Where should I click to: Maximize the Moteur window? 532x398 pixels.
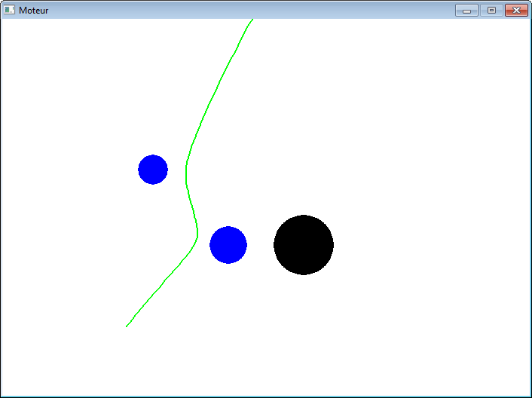(x=491, y=11)
